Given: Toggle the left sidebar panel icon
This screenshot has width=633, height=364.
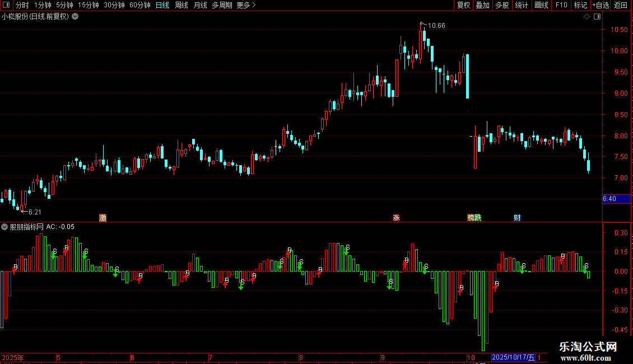Looking at the screenshot, I should point(6,5).
